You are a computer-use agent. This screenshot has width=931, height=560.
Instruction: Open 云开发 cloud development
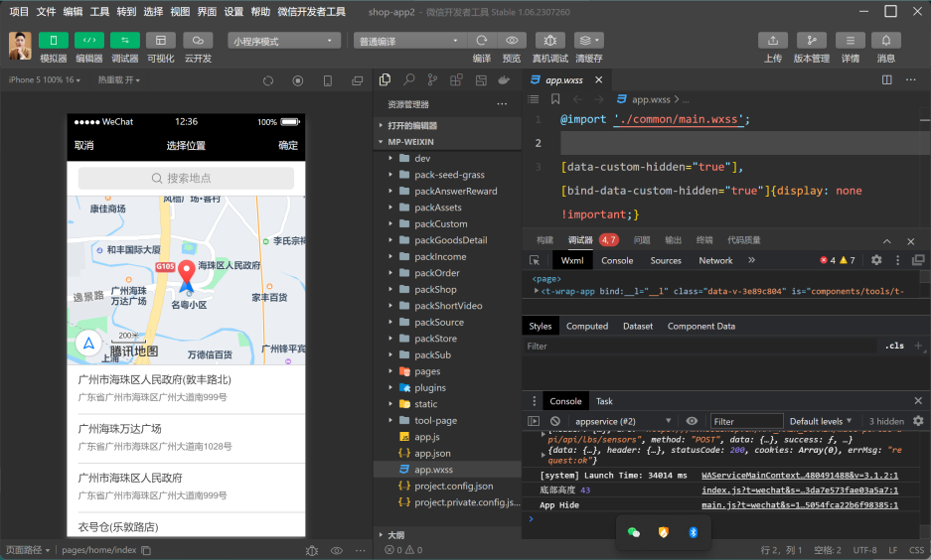(x=198, y=41)
